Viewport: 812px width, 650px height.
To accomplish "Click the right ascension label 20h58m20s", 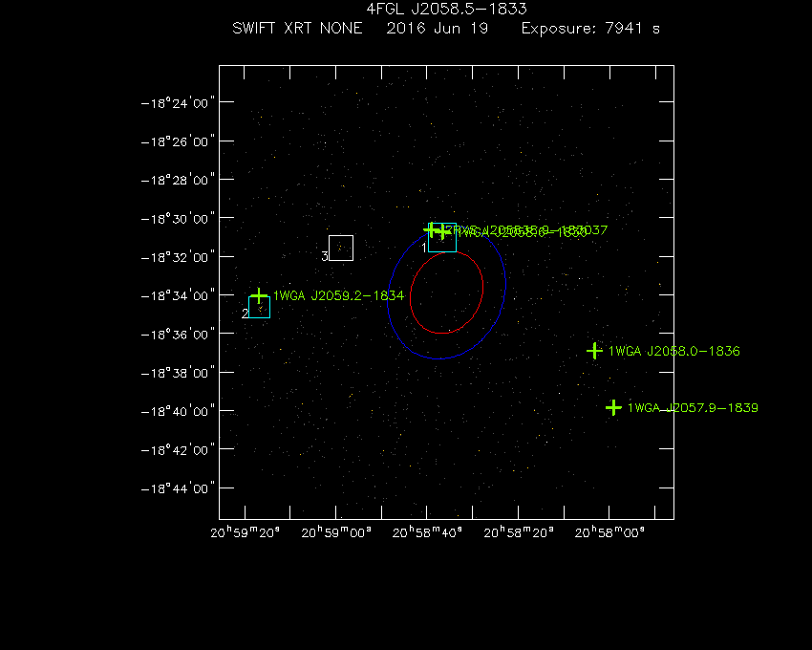I will 519,532.
